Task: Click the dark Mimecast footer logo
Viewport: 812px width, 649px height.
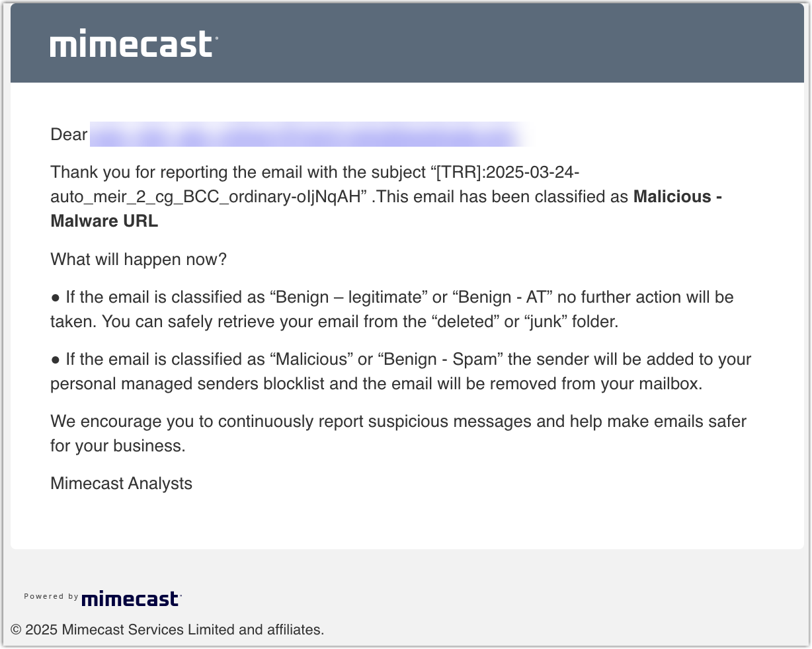Action: pyautogui.click(x=131, y=599)
